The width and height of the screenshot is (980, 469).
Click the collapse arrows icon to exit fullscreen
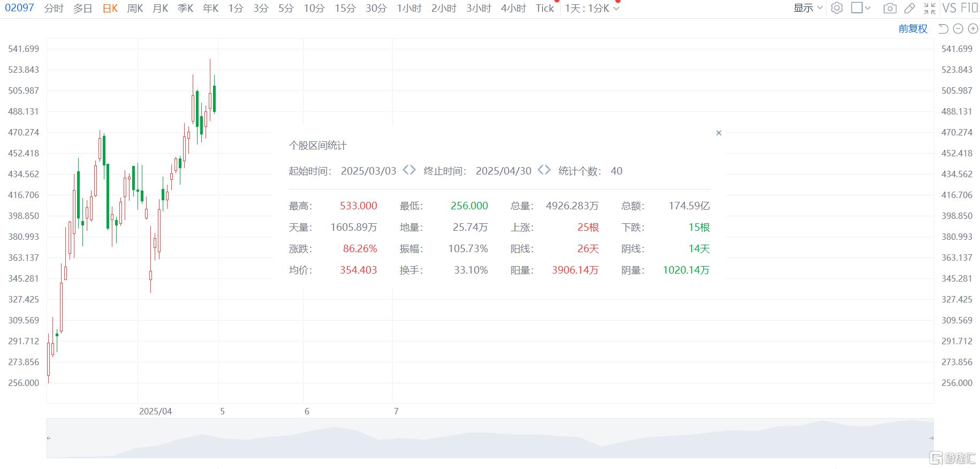click(930, 8)
